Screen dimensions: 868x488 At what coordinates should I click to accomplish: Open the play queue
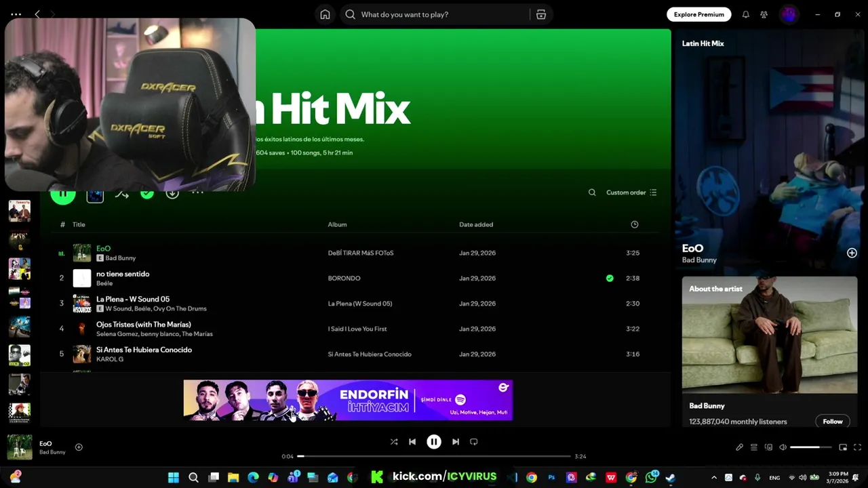point(754,447)
